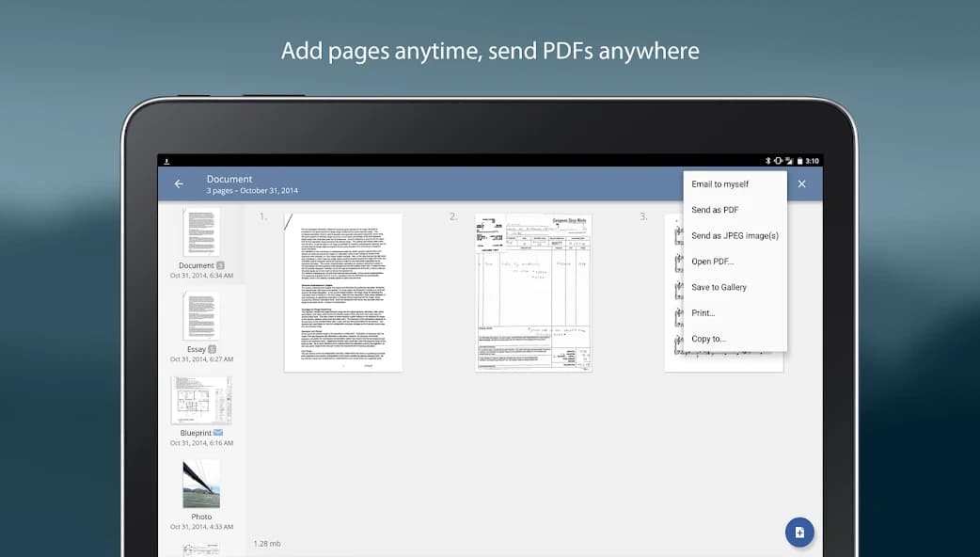Open page 2 scan preview
This screenshot has height=557, width=980.
[x=533, y=292]
